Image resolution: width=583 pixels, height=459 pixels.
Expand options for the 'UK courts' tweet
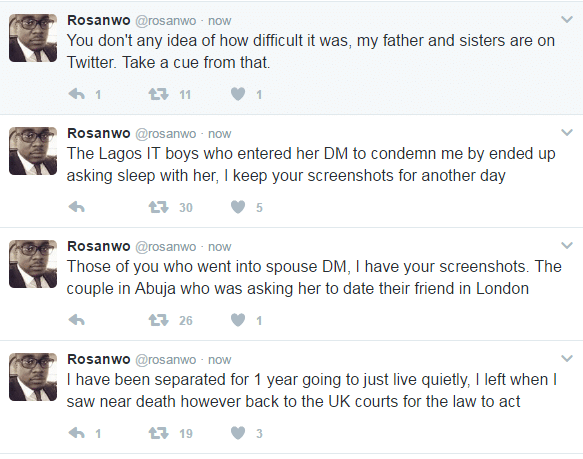tap(567, 359)
